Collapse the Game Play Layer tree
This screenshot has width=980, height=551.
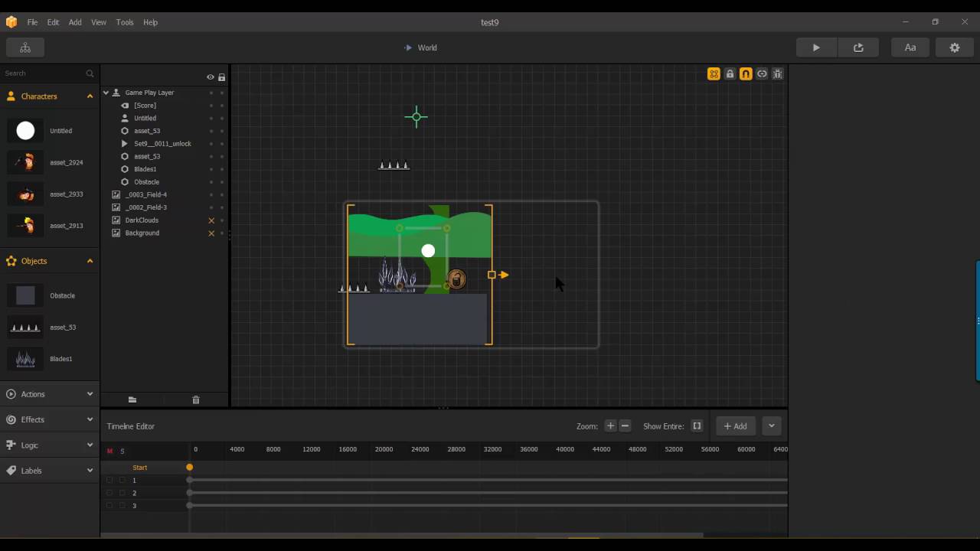pyautogui.click(x=106, y=93)
